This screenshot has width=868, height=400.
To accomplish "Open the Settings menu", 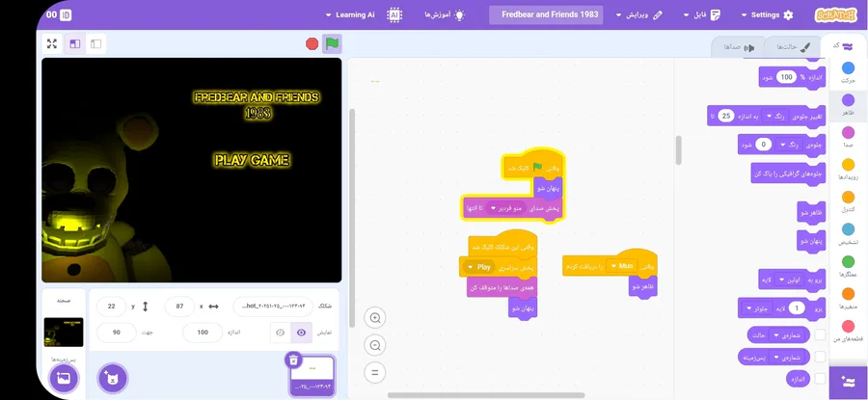I will point(767,14).
